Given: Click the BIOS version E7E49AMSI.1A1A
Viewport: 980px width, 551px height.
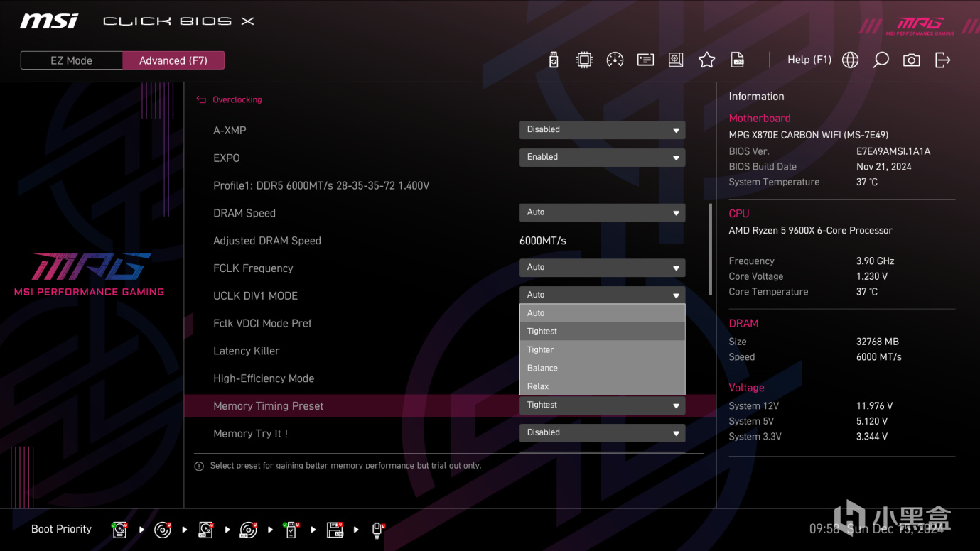Looking at the screenshot, I should pyautogui.click(x=893, y=151).
